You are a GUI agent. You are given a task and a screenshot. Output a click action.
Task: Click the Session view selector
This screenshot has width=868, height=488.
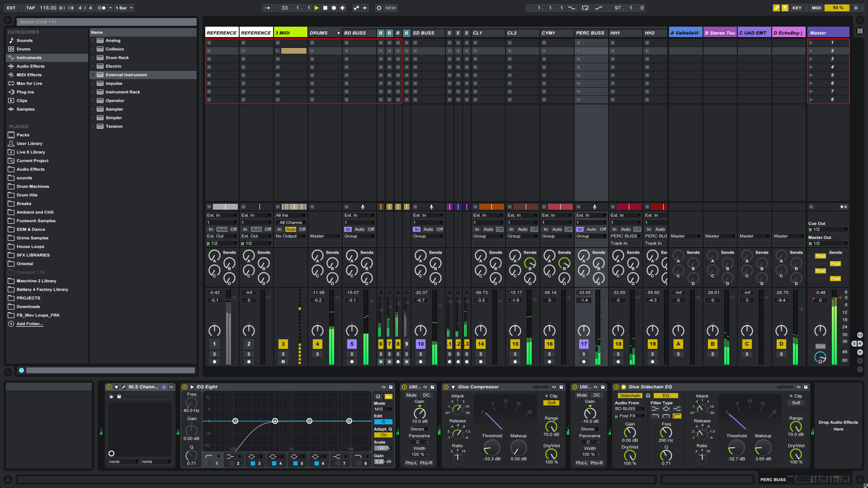860,31
